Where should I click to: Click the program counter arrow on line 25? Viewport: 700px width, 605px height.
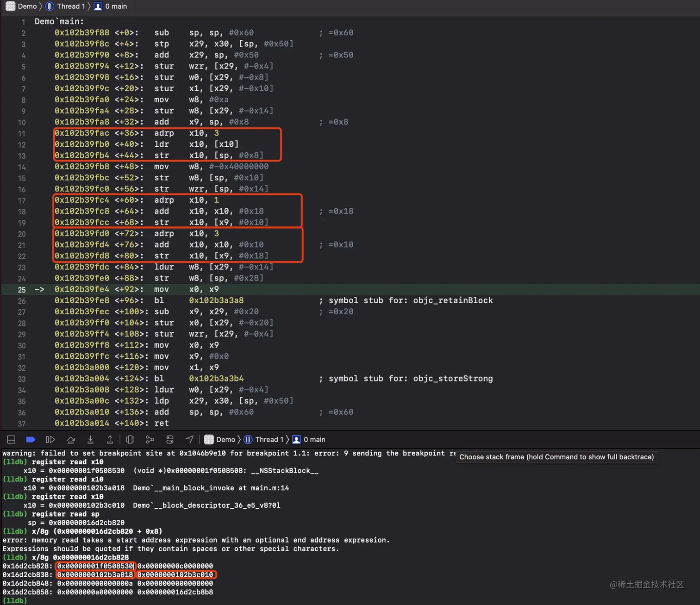(39, 289)
